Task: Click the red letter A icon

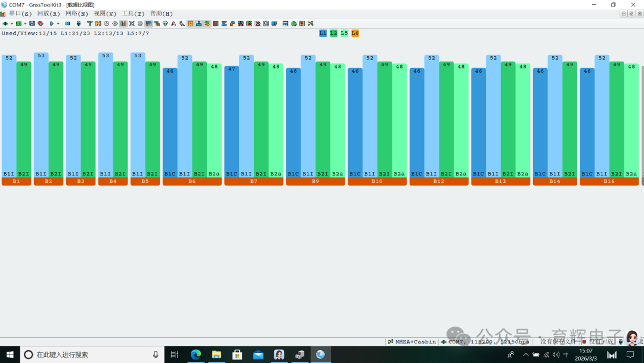Action: (174, 23)
